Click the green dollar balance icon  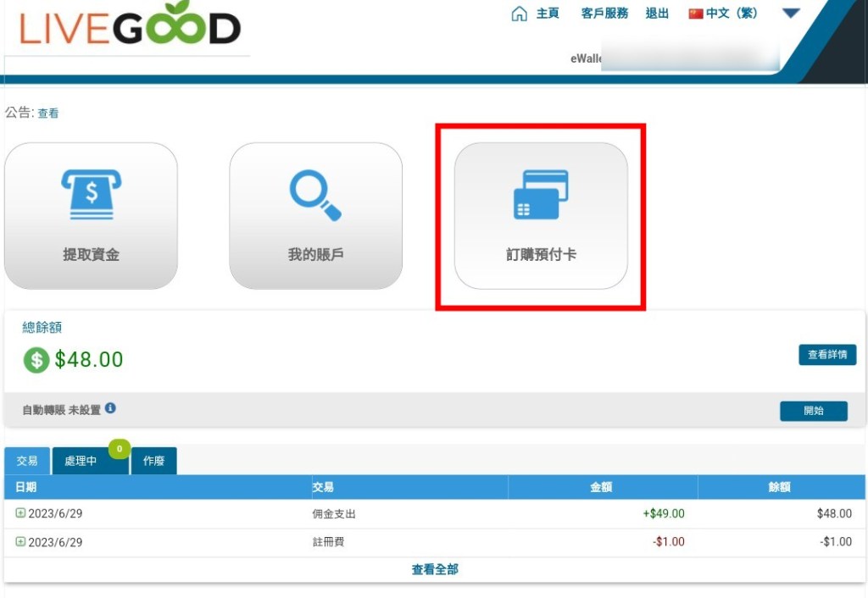click(36, 360)
